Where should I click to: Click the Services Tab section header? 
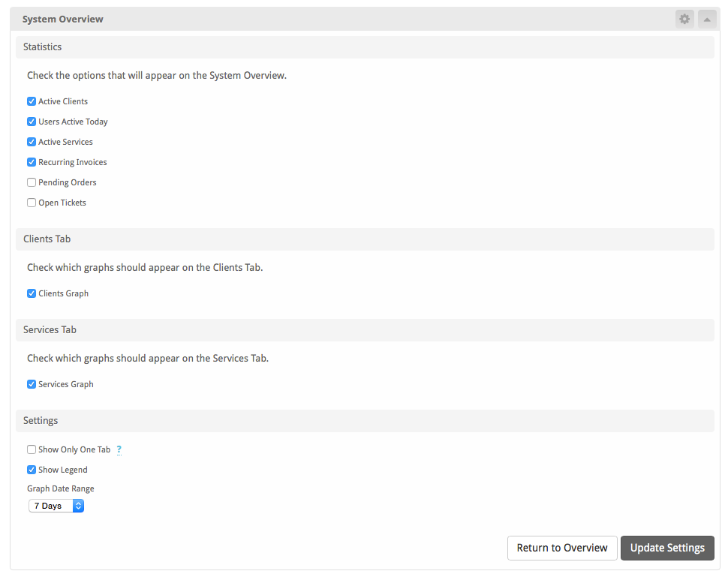point(50,329)
